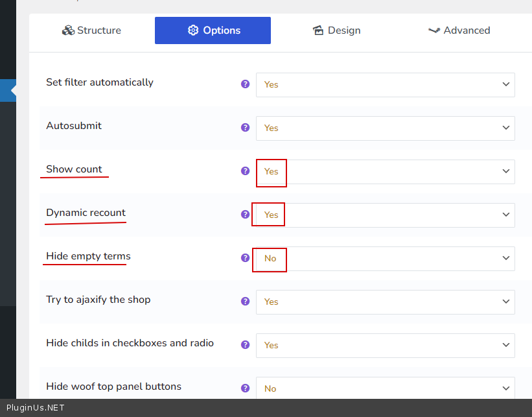
Task: Select the Options tab
Action: click(213, 30)
